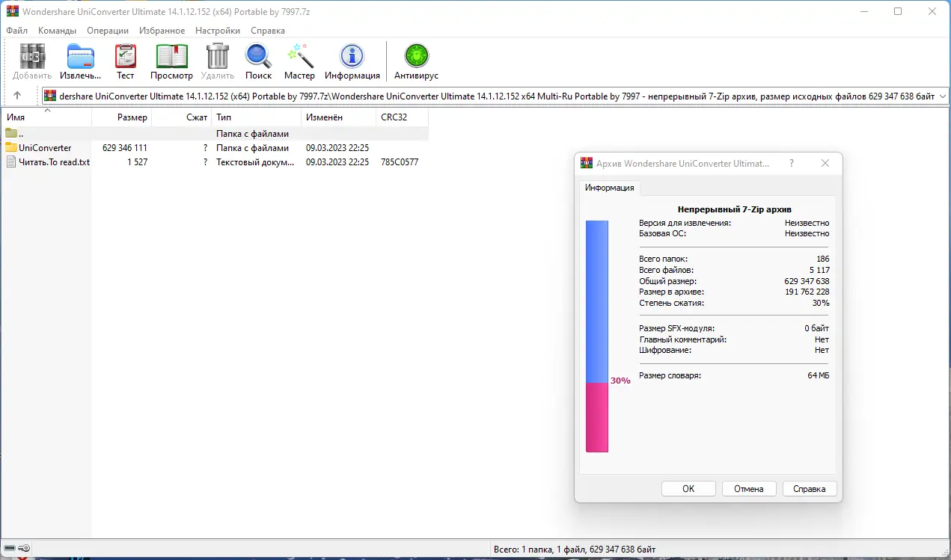Dismiss dialog via Отмена button
Image resolution: width=951 pixels, height=560 pixels.
pyautogui.click(x=748, y=488)
